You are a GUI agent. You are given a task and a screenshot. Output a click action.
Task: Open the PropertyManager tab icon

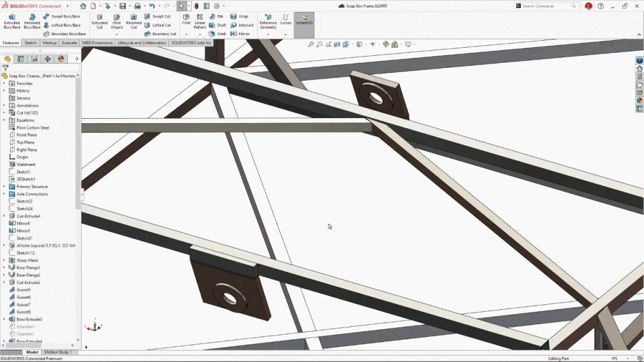(x=21, y=58)
